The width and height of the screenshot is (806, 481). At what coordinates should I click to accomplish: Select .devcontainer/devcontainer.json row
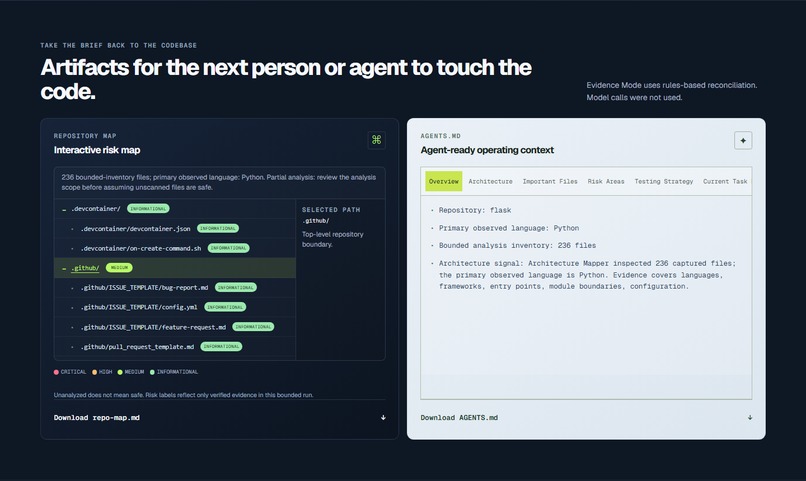(x=175, y=229)
